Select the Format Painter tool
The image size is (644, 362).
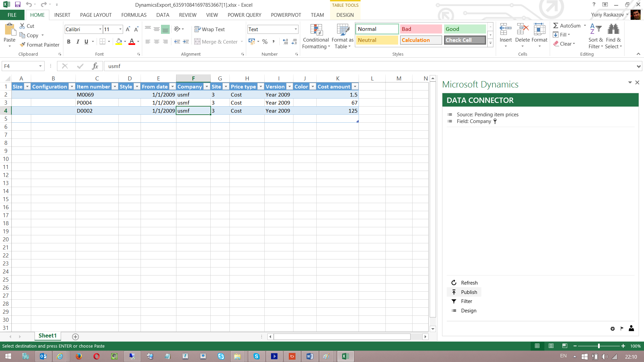tap(39, 45)
